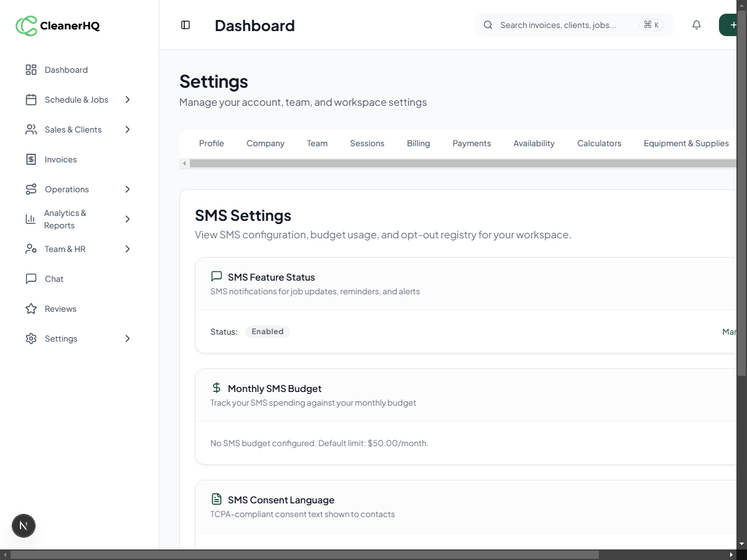Viewport: 747px width, 560px height.
Task: Expand the Team & HR chevron
Action: [128, 249]
